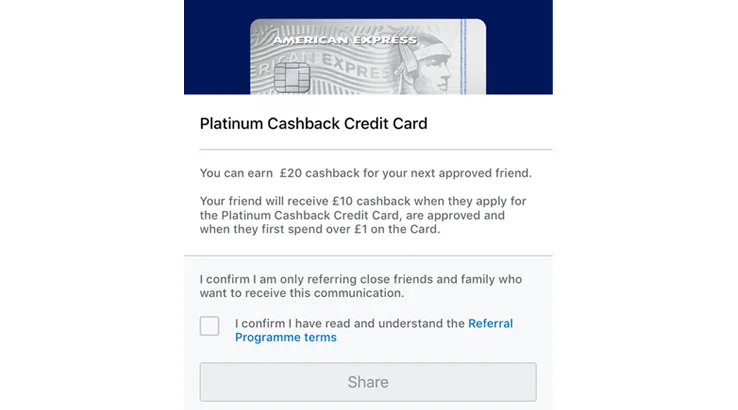
Task: Select the Platinum Cashback Credit Card heading
Action: (x=313, y=125)
